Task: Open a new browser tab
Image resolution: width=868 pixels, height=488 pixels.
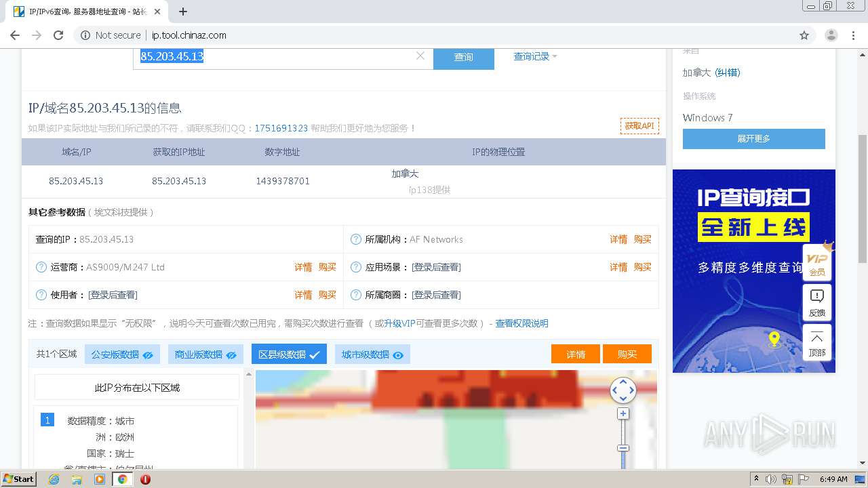Action: [182, 12]
